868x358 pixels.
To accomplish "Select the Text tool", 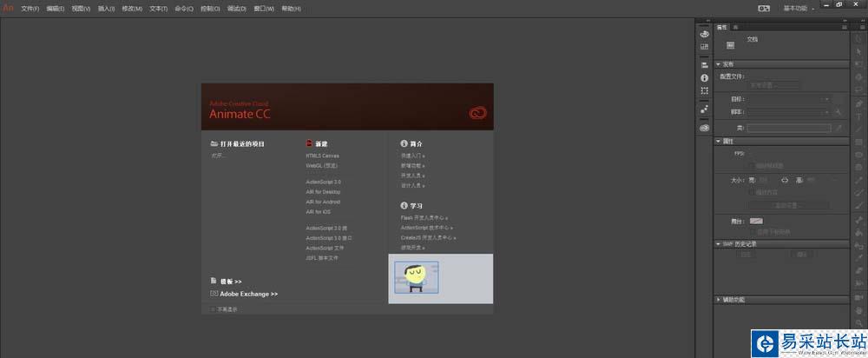I will click(x=859, y=116).
